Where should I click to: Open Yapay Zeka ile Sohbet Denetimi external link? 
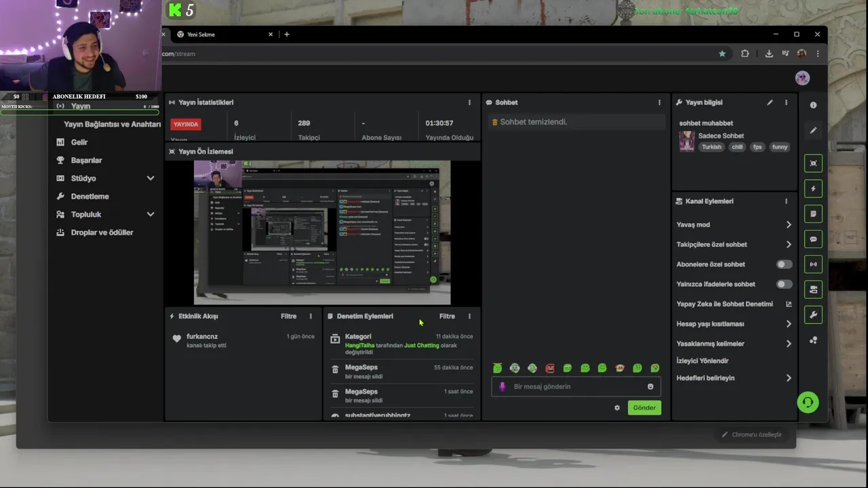coord(789,304)
